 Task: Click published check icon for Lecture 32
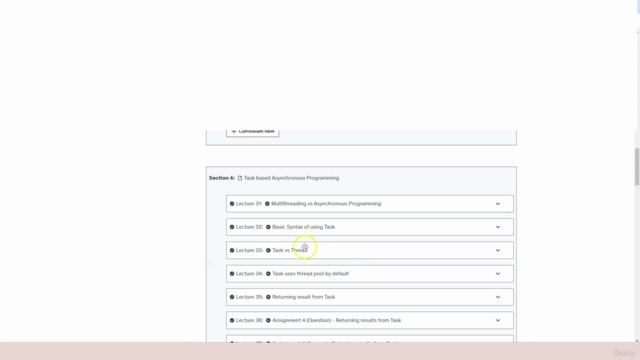point(232,227)
